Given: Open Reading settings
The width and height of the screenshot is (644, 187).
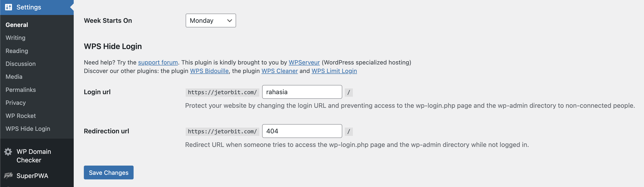Looking at the screenshot, I should tap(17, 51).
